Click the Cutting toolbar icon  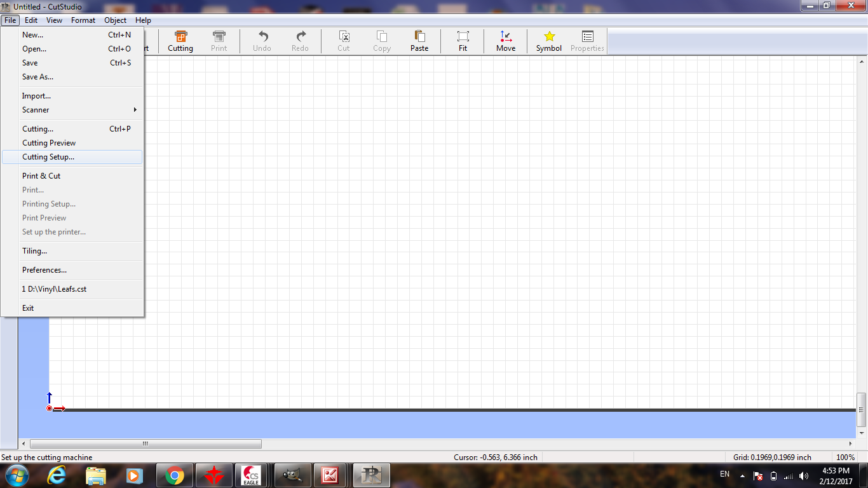point(180,41)
